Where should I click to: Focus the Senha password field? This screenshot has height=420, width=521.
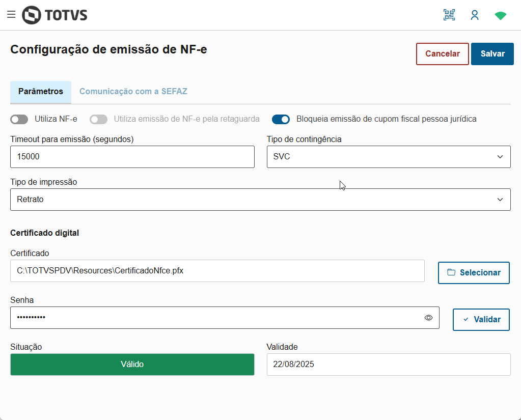click(214, 318)
